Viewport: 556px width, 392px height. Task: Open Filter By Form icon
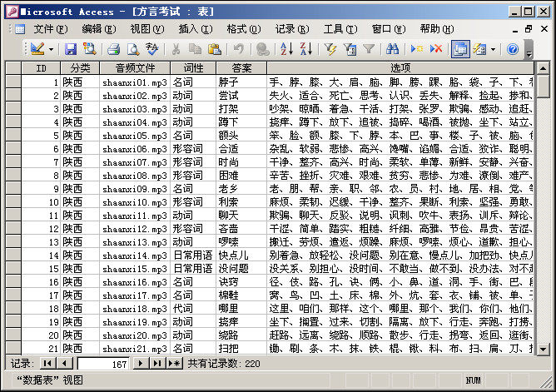pyautogui.click(x=350, y=49)
